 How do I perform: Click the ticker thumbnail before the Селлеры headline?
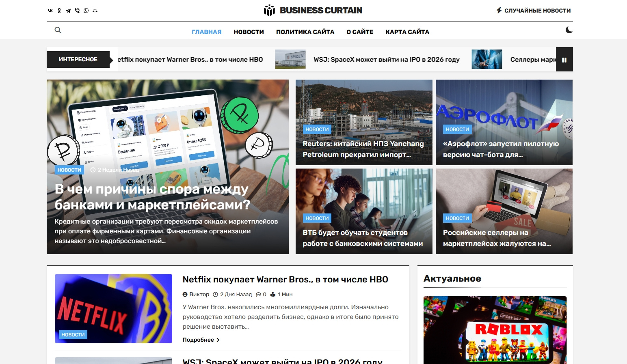tap(487, 59)
